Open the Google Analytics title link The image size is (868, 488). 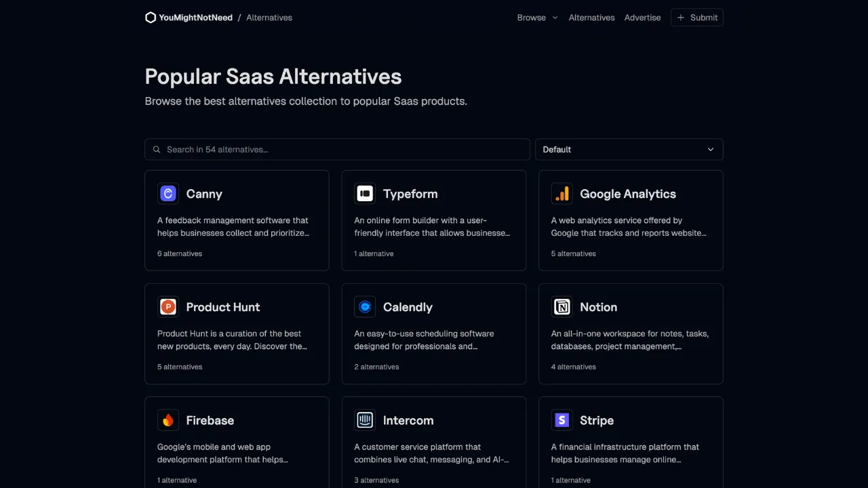(x=628, y=194)
